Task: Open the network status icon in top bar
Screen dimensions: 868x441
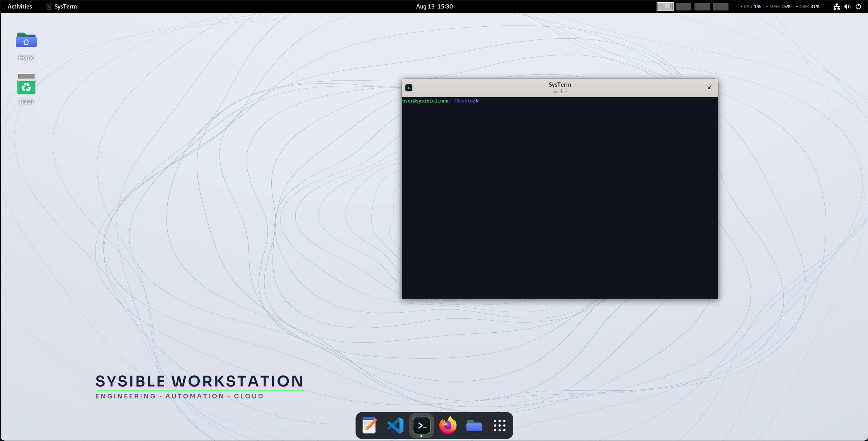Action: 836,7
